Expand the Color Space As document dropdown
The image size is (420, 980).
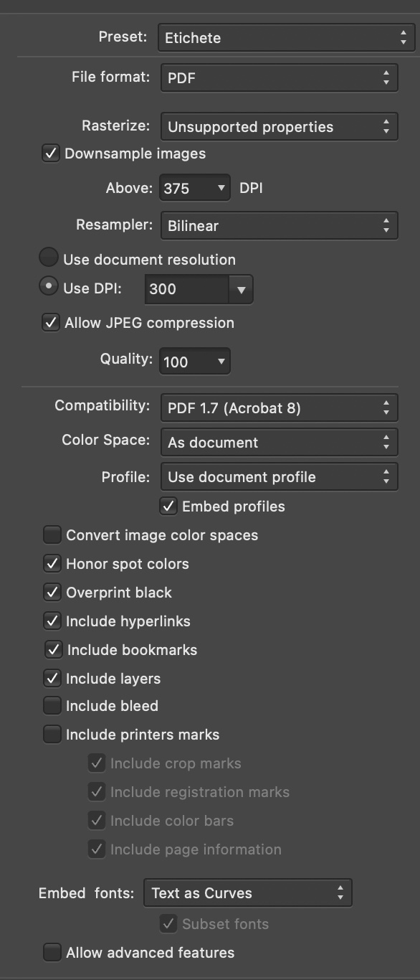[x=279, y=442]
